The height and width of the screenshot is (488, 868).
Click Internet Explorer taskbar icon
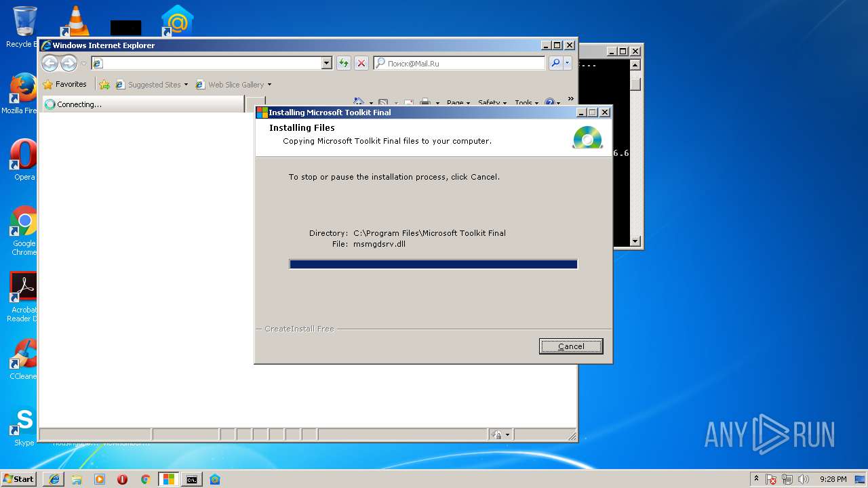(54, 479)
